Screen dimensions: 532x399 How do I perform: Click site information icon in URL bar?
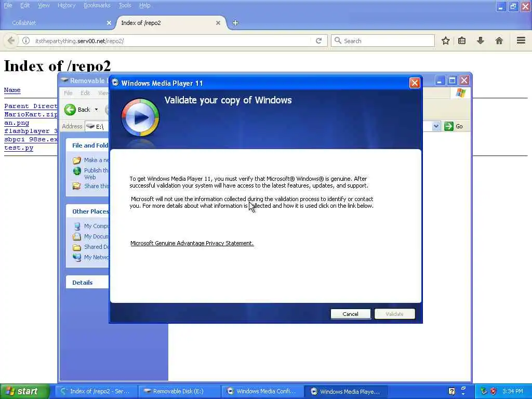click(26, 41)
